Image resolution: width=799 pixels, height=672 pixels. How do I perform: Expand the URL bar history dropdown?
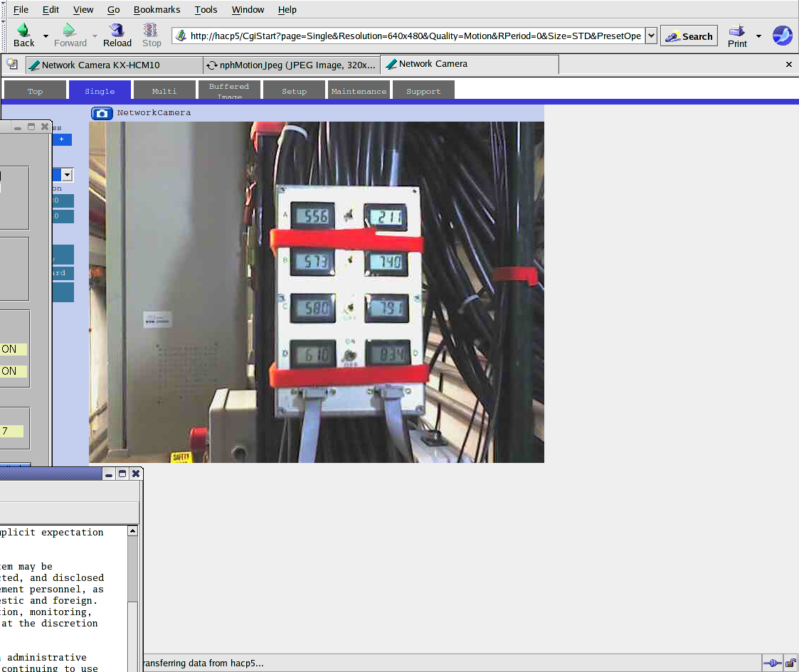[651, 36]
